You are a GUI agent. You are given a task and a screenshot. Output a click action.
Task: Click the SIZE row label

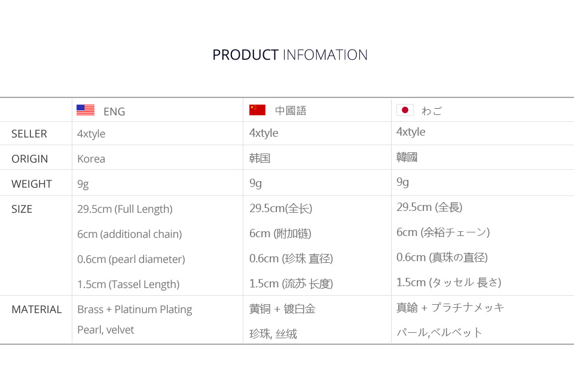[22, 209]
